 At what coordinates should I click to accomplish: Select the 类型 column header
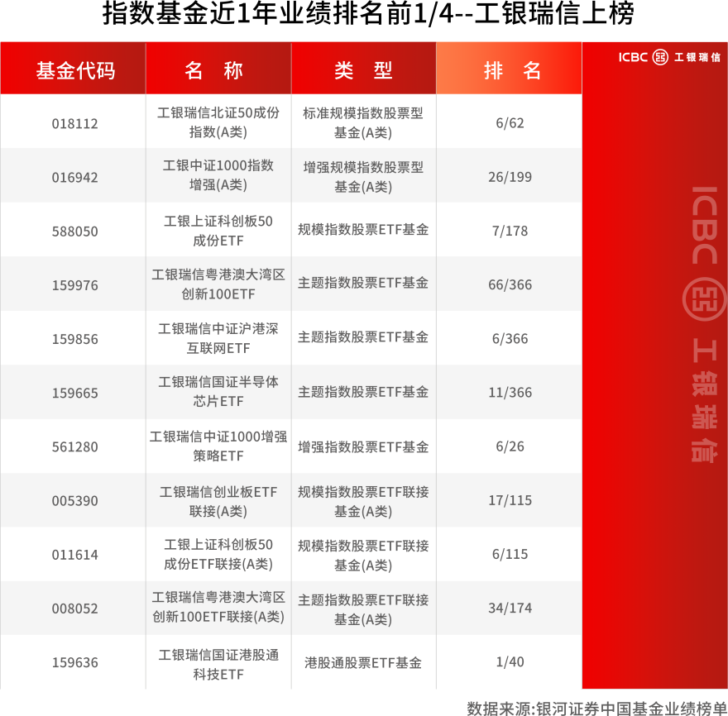pyautogui.click(x=363, y=69)
